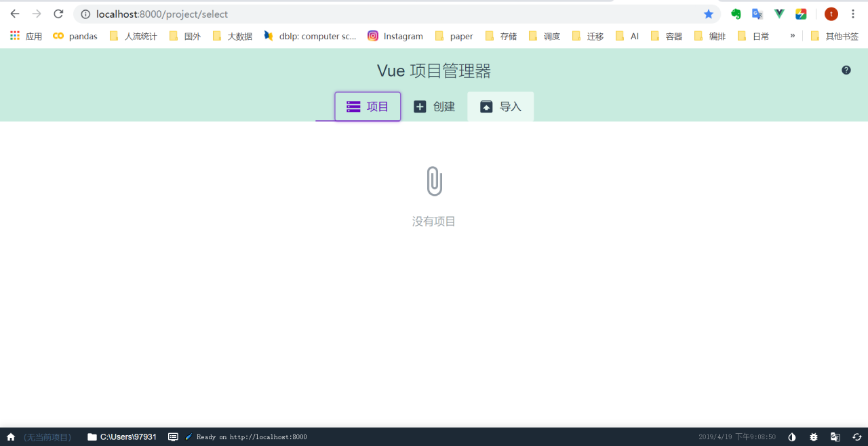Toggle dark mode contrast icon

point(792,437)
